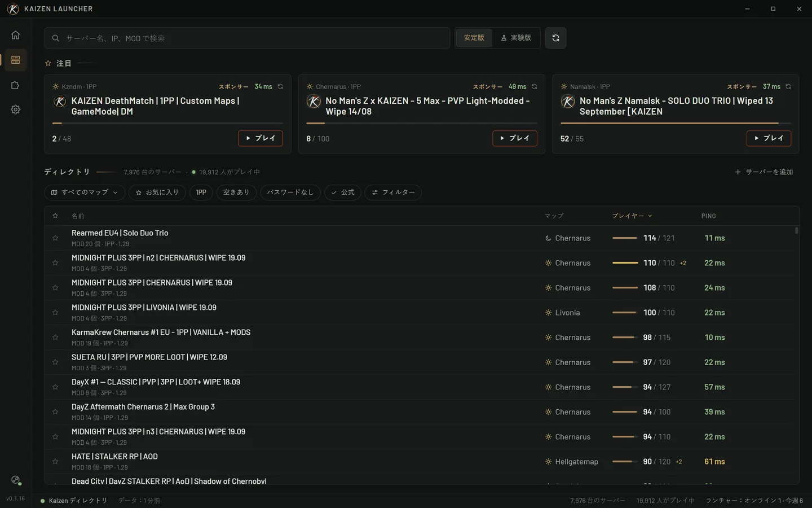Click プレイ on Chernarus sponsor card
The height and width of the screenshot is (508, 812).
[515, 138]
